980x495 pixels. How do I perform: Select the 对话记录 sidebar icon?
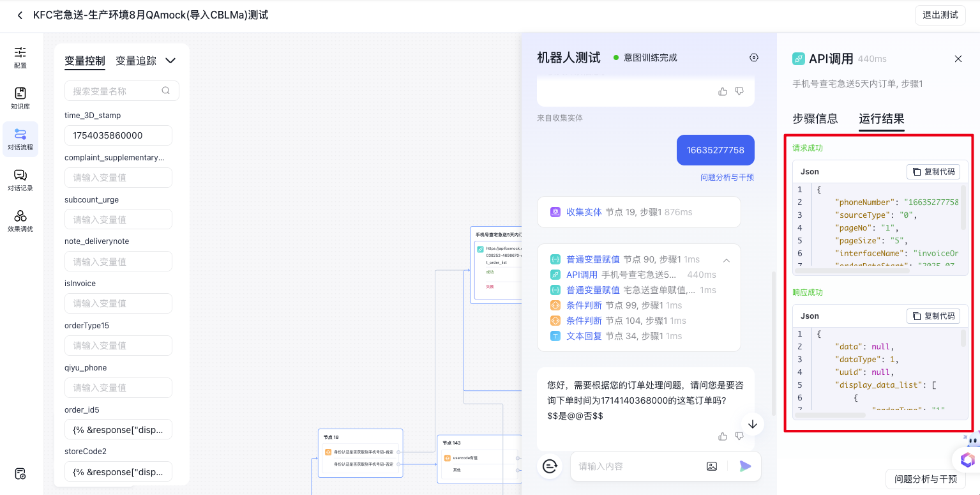[x=20, y=179]
